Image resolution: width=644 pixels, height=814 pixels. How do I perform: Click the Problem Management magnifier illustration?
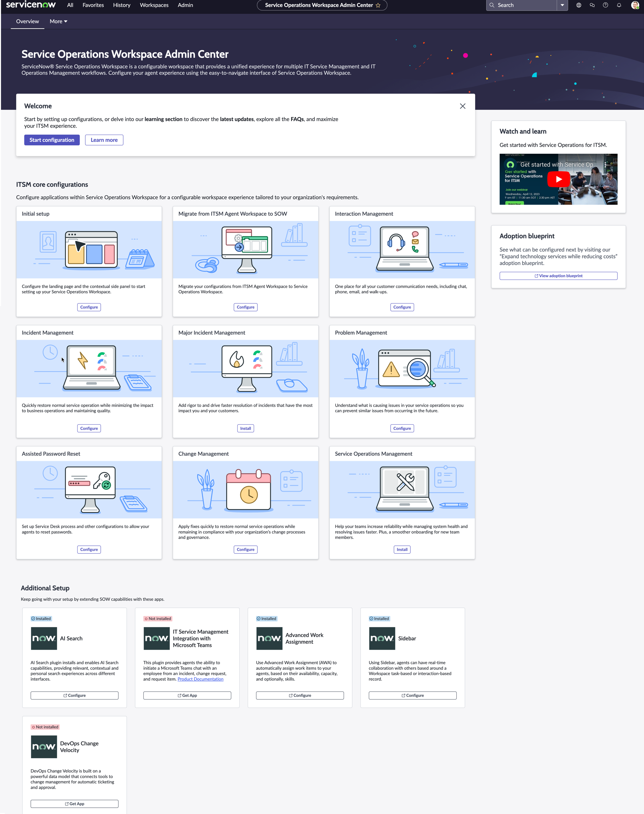[x=402, y=369]
